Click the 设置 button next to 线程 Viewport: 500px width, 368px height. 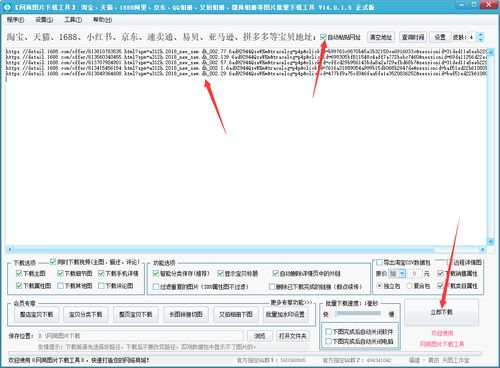coord(440,37)
